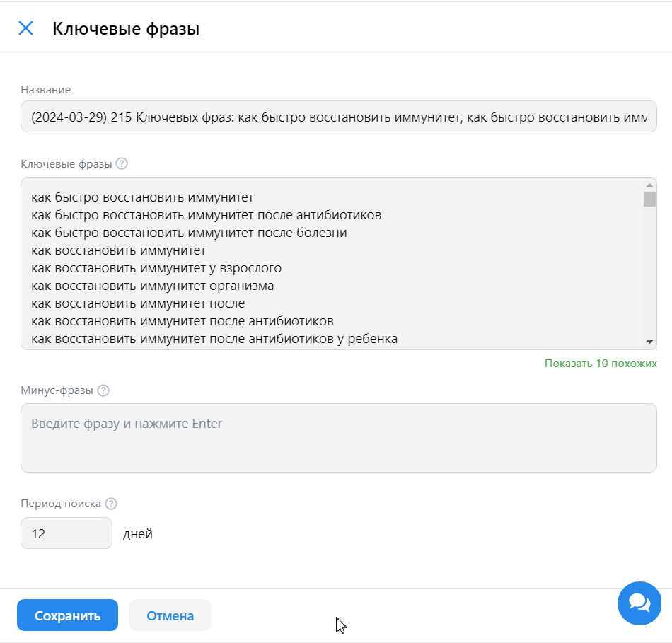The height and width of the screenshot is (643, 672).
Task: Click into the Минус-фразы input area
Action: tap(339, 438)
